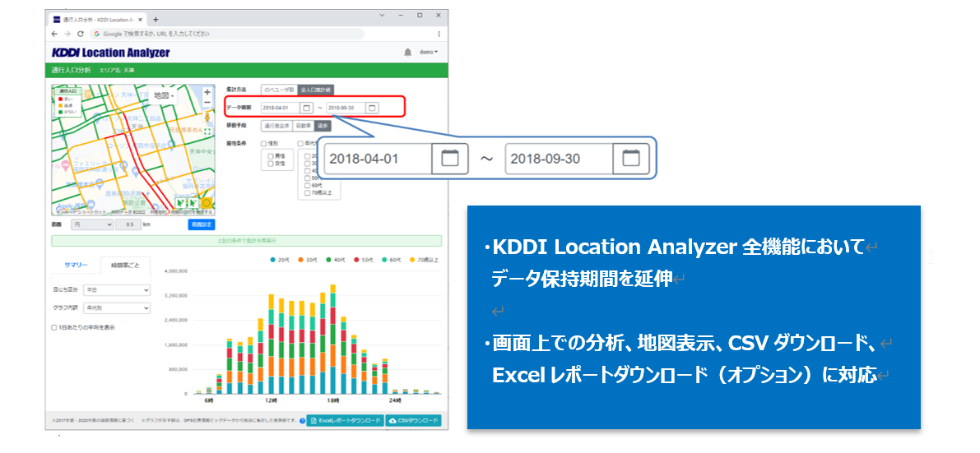Toggle the 20代 legend swatch in chart
The height and width of the screenshot is (453, 980).
pos(272,259)
